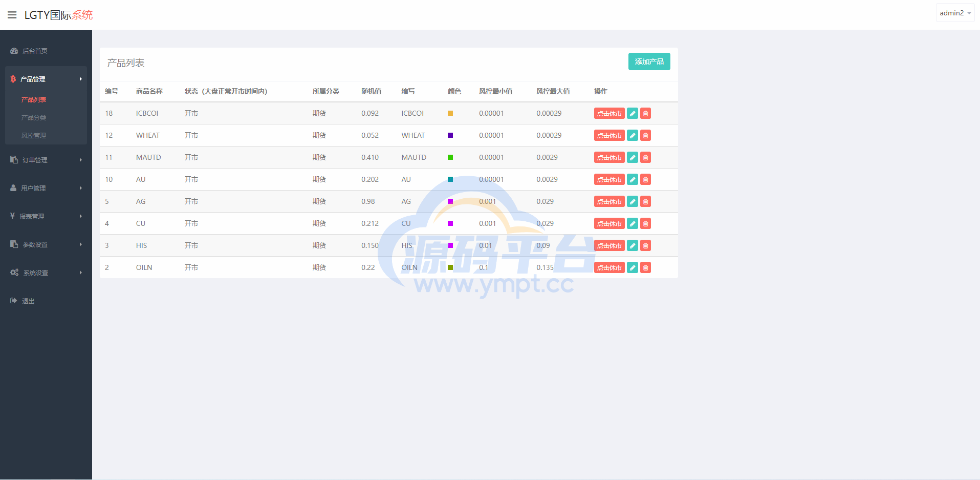The image size is (980, 480).
Task: Select 风控管理 submenu item
Action: point(34,135)
